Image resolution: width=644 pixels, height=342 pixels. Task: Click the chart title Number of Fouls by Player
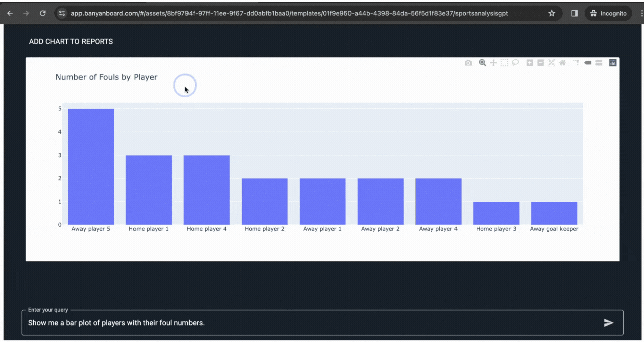pyautogui.click(x=106, y=77)
